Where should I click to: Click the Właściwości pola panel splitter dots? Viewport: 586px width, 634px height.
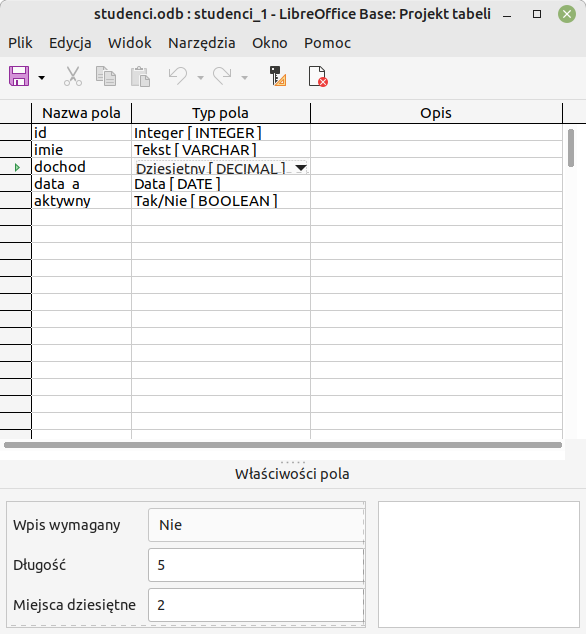coord(292,462)
